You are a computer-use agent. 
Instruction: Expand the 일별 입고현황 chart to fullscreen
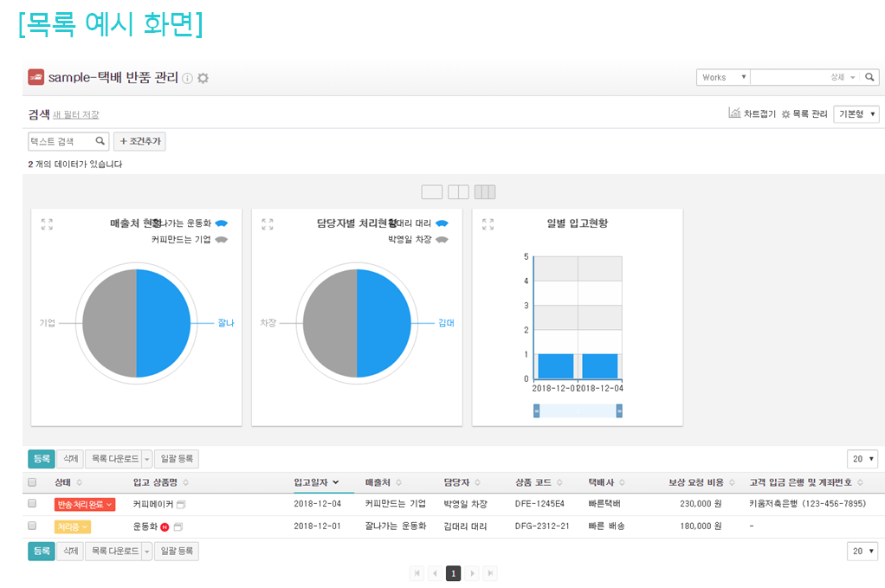[488, 224]
